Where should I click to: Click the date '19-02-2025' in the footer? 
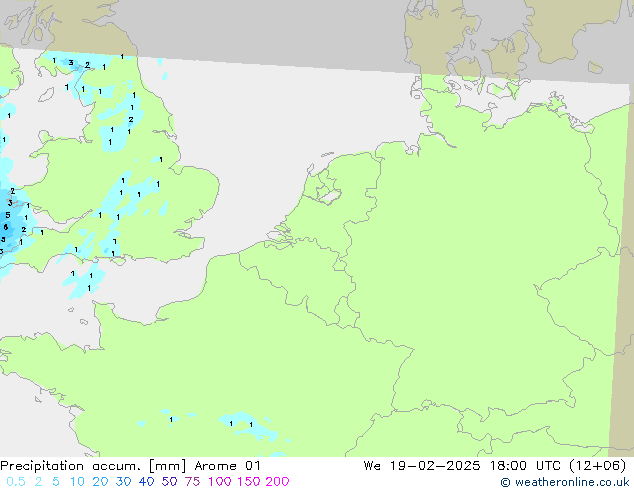[x=435, y=466]
